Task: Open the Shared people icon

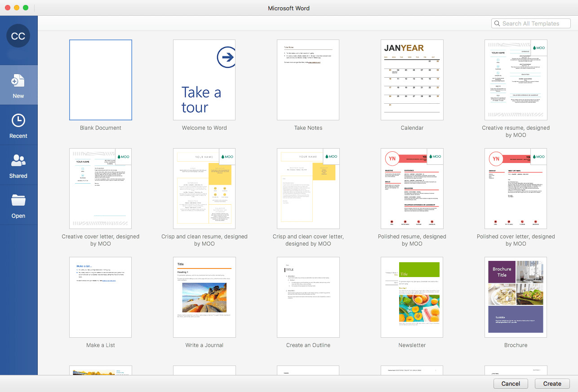Action: (18, 160)
